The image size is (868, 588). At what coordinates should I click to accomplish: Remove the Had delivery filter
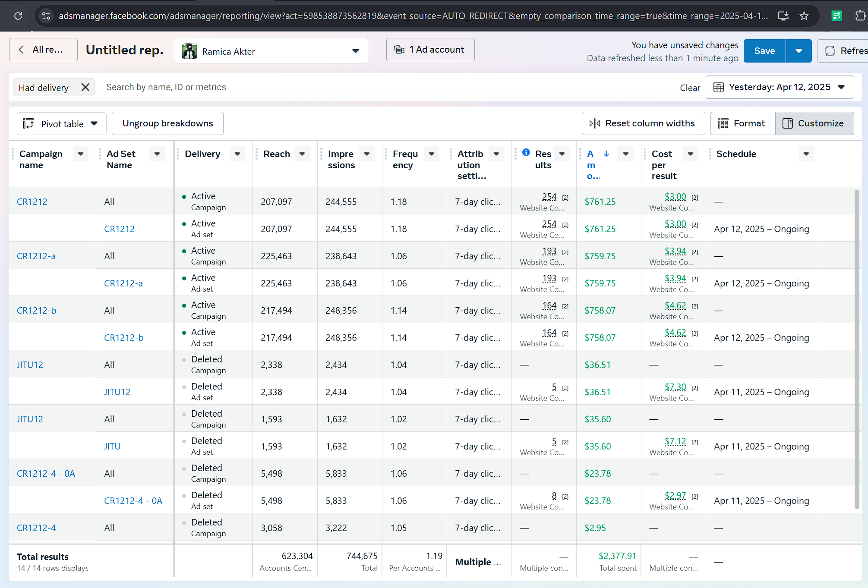coord(85,87)
